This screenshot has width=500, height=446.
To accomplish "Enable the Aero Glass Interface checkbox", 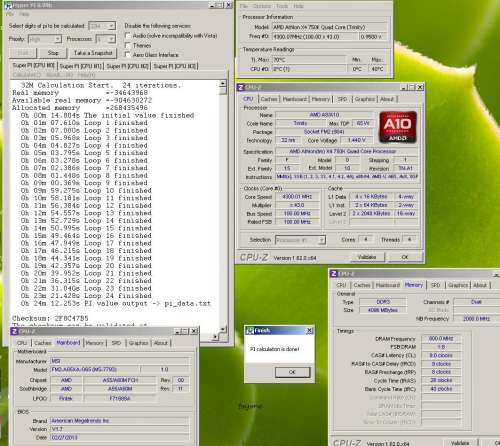I will [128, 54].
